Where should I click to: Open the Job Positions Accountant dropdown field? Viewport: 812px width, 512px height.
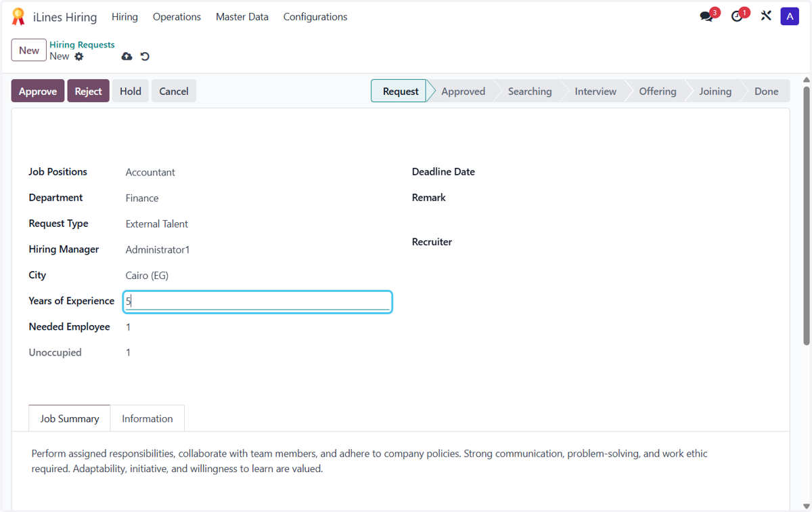click(x=257, y=172)
